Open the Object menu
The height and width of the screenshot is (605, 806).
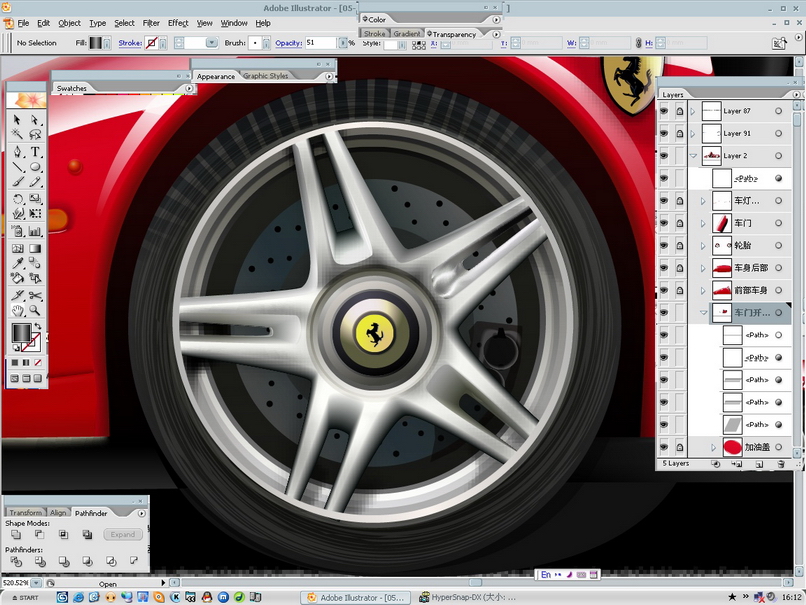tap(69, 23)
